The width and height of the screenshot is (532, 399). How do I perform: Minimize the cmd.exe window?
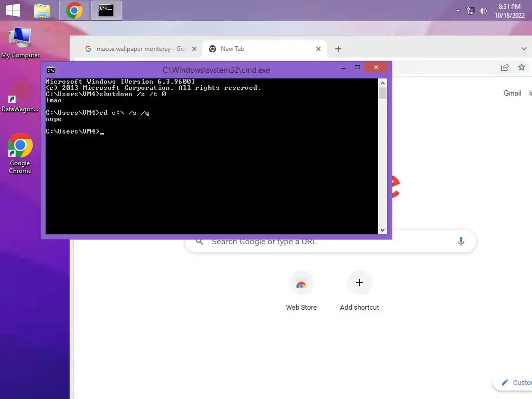click(343, 68)
